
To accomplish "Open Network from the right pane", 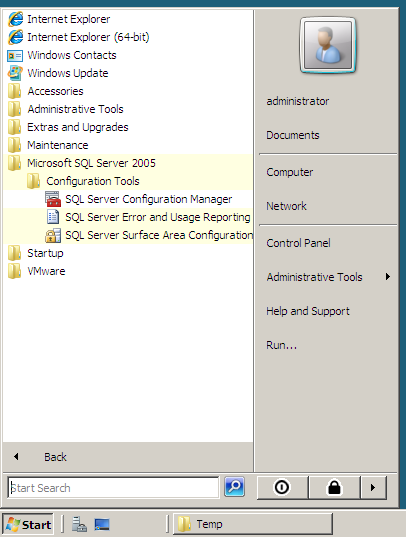I will [x=286, y=206].
